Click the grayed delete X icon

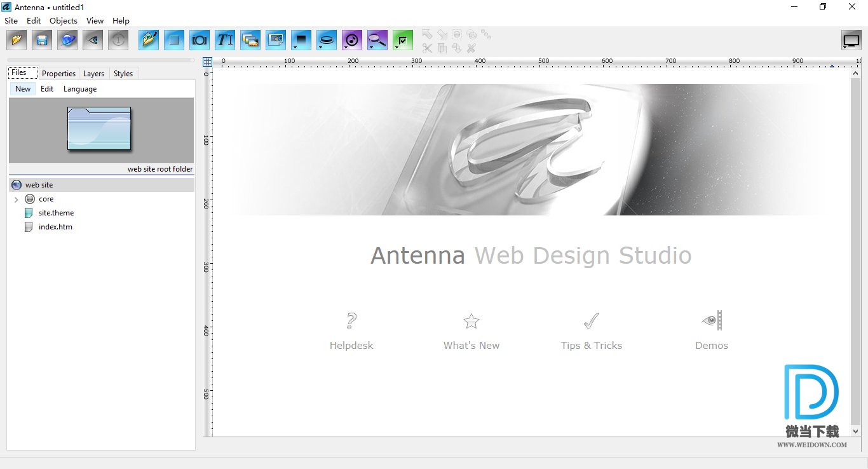[x=471, y=48]
